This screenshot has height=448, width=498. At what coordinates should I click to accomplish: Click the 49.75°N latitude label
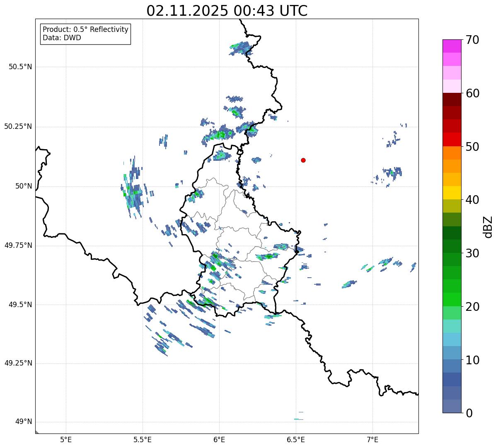(x=18, y=245)
